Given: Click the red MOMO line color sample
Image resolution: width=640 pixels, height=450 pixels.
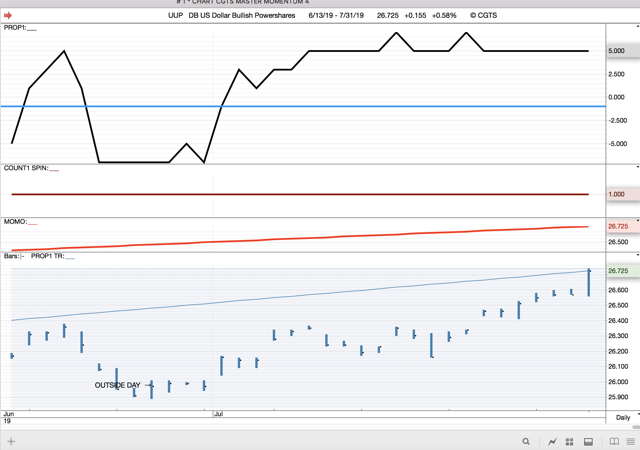Looking at the screenshot, I should point(33,223).
